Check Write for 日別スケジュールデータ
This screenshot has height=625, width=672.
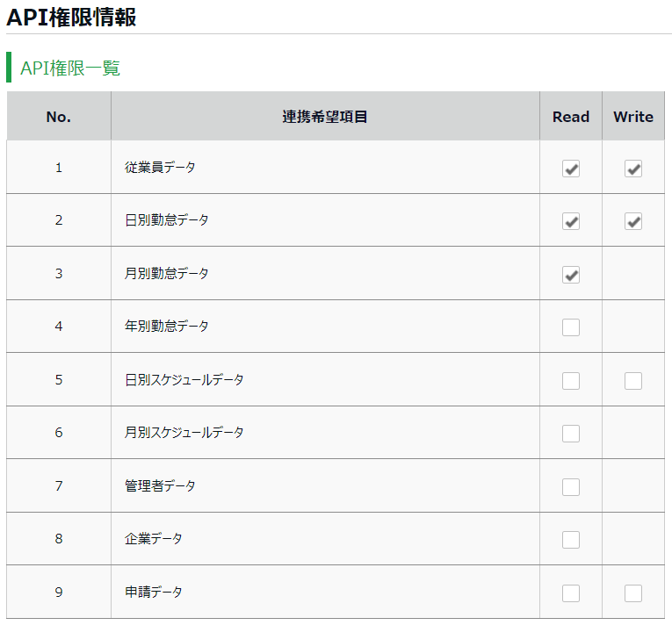[x=633, y=381]
